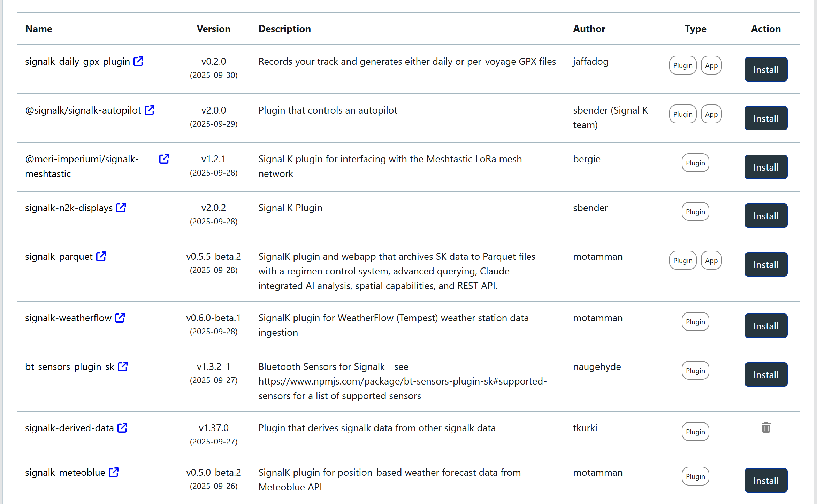Click the Name column header
The height and width of the screenshot is (504, 817).
tap(39, 29)
